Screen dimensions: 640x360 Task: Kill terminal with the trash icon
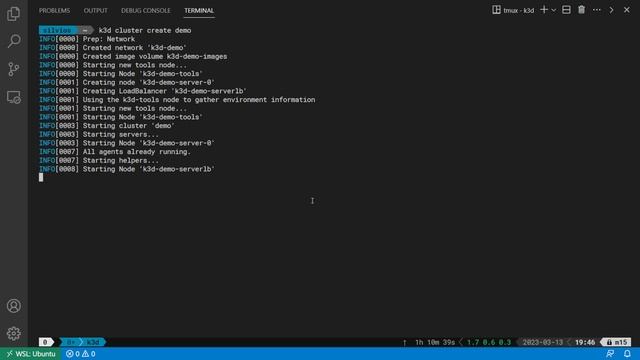(581, 10)
